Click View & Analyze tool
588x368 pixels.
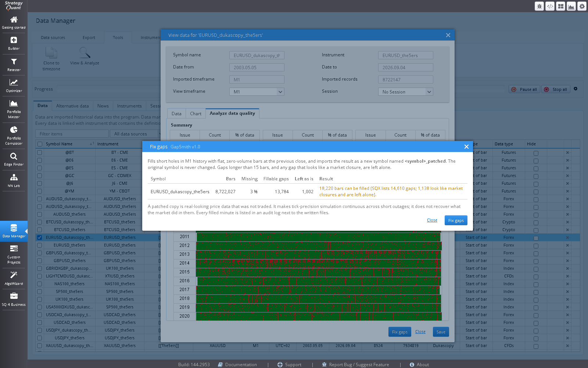click(85, 56)
